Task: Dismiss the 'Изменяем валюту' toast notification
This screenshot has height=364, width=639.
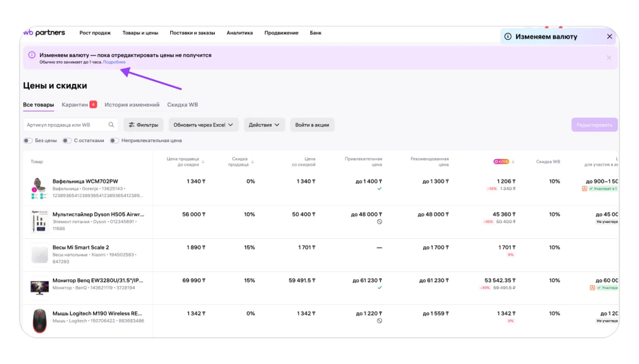Action: click(610, 37)
